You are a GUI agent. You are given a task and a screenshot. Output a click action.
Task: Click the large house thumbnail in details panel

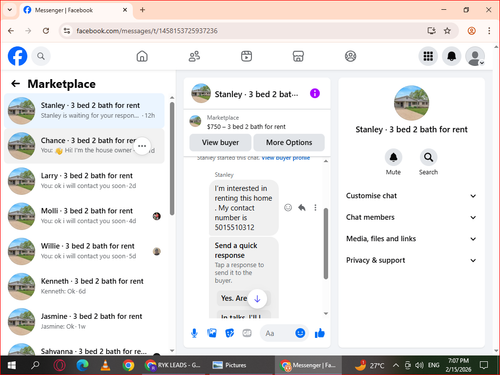411,103
